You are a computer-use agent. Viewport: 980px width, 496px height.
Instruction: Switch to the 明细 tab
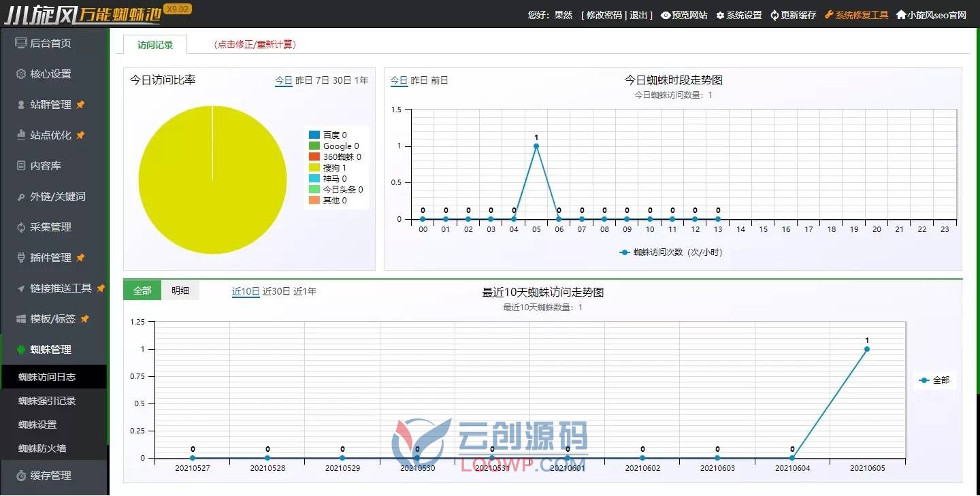(180, 291)
